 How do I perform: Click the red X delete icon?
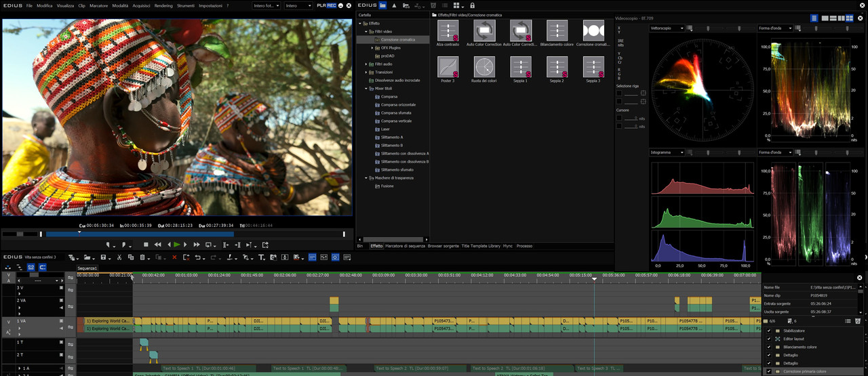click(174, 257)
